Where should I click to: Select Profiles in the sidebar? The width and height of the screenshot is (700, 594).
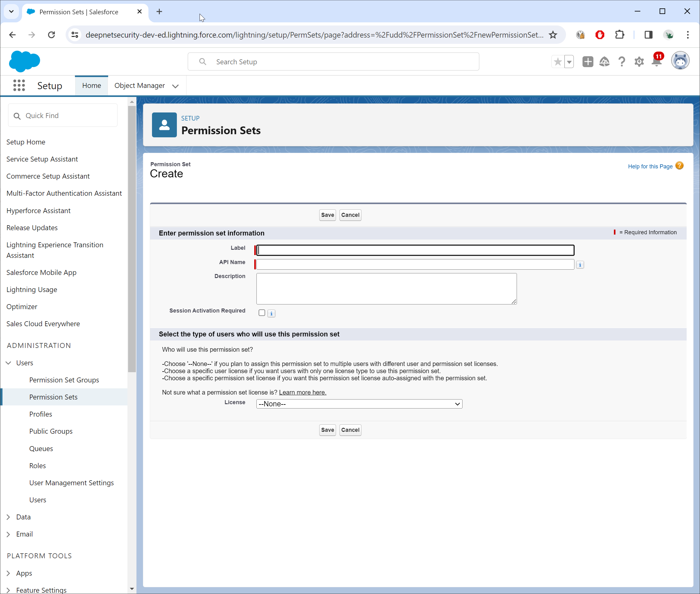coord(40,414)
